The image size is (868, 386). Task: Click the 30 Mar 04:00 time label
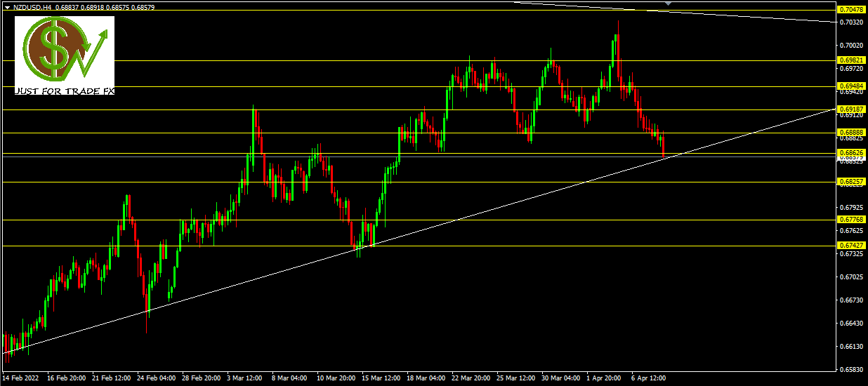point(561,378)
